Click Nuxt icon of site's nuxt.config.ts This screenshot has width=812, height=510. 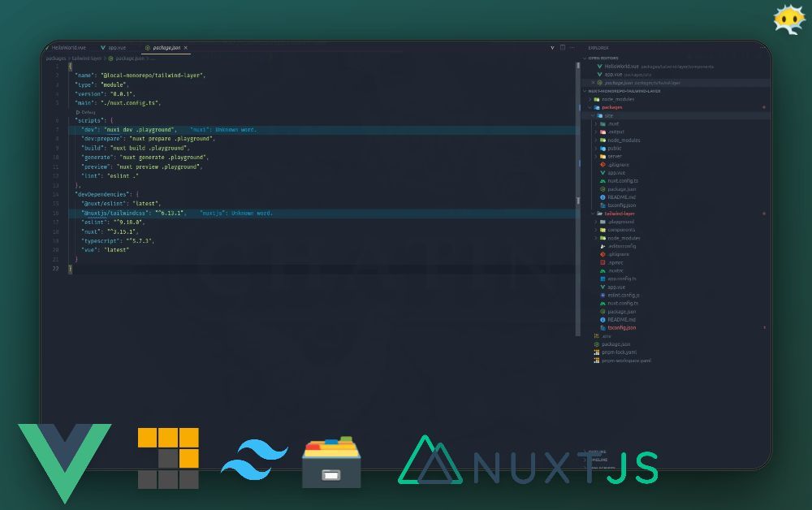click(603, 181)
